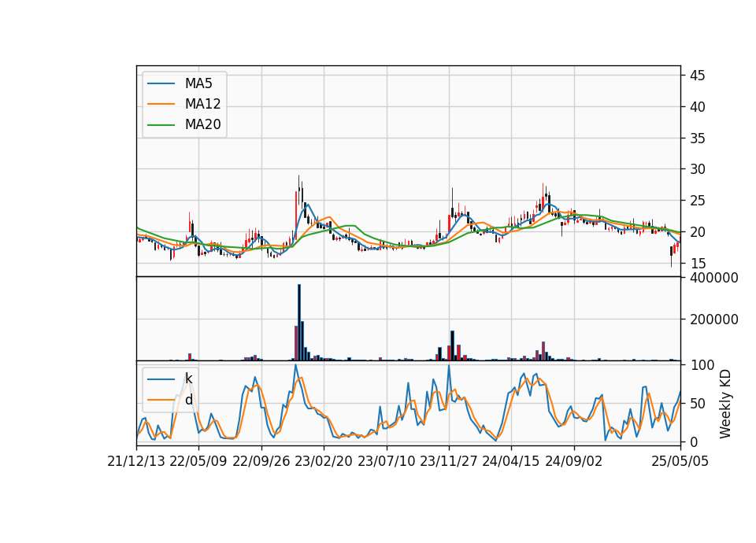Click the price axis label 40
The width and height of the screenshot is (756, 543).
point(697,106)
